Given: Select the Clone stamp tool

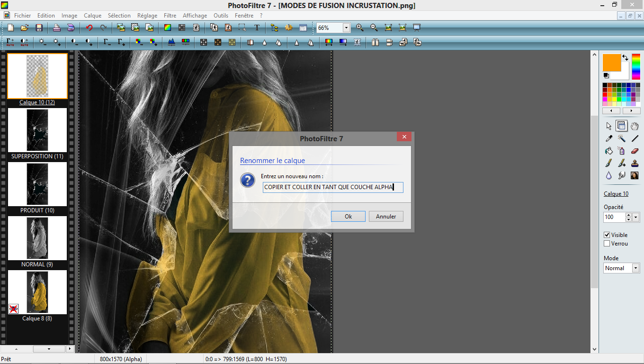Looking at the screenshot, I should (635, 163).
